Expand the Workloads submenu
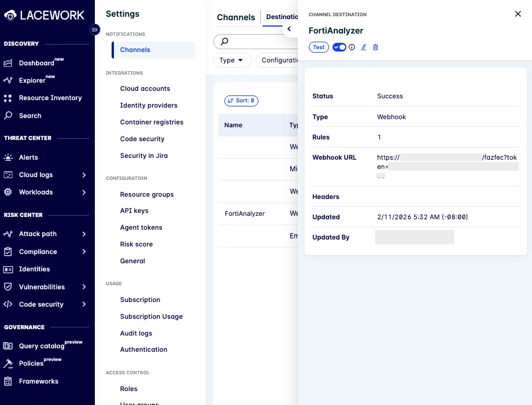This screenshot has height=405, width=532. click(84, 193)
